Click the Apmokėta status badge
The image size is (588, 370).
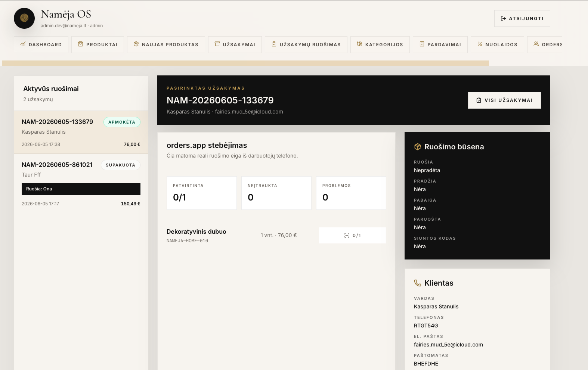point(122,122)
